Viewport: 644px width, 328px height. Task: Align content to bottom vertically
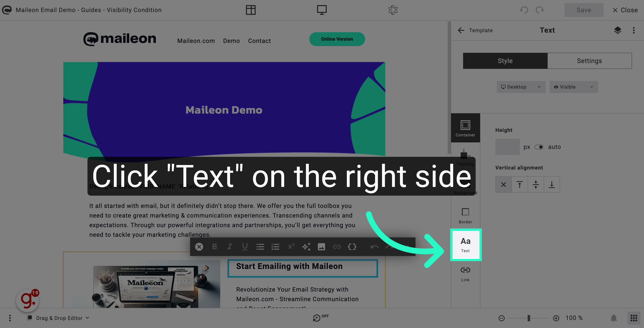(x=551, y=184)
